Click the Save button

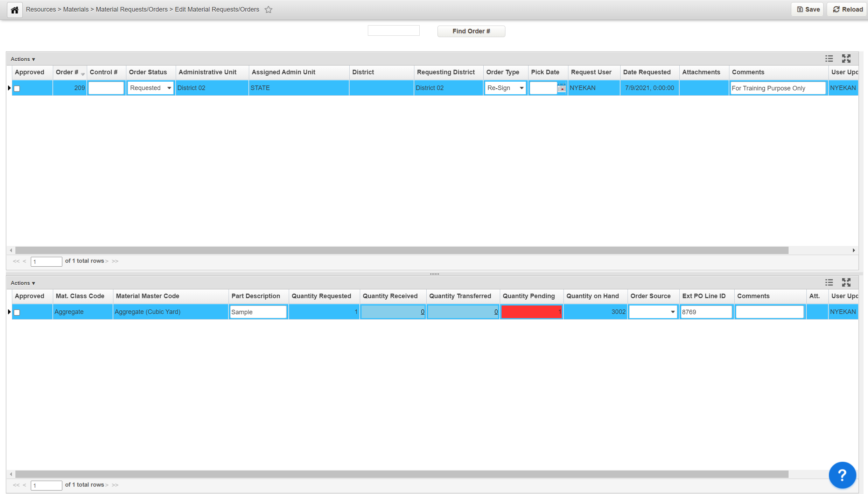pos(808,9)
